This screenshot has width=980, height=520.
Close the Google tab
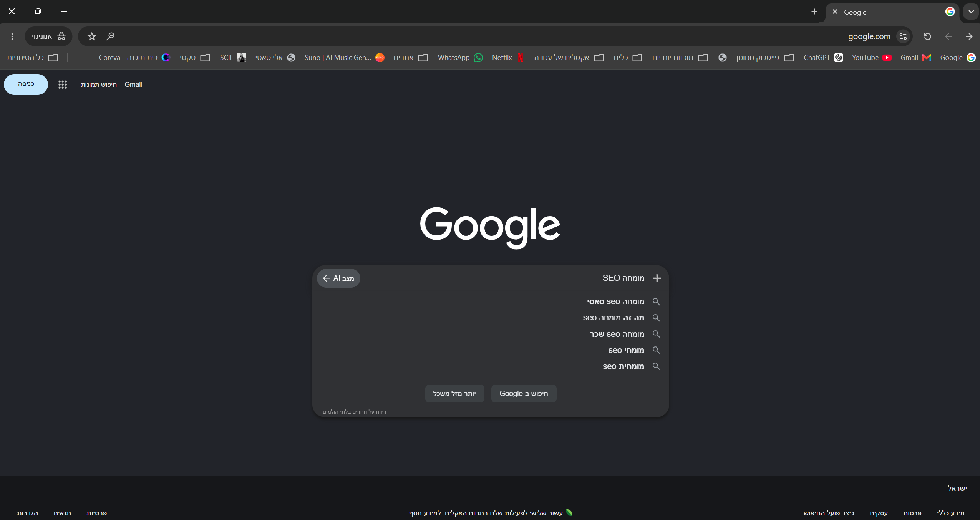pos(835,12)
